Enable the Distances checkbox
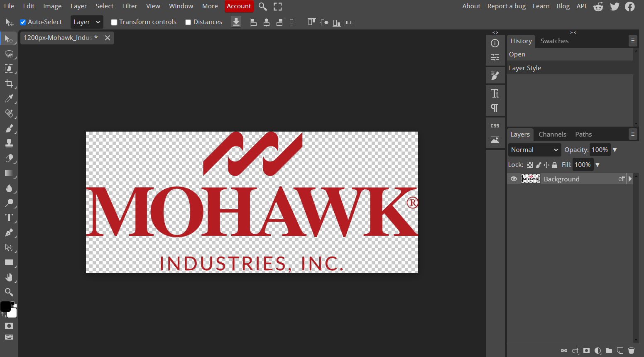 [x=188, y=22]
